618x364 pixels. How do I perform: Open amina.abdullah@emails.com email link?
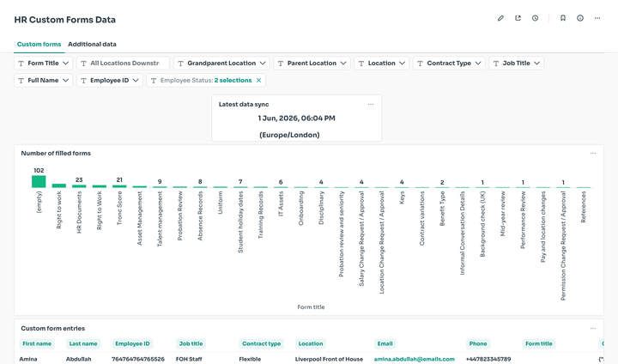pyautogui.click(x=415, y=359)
